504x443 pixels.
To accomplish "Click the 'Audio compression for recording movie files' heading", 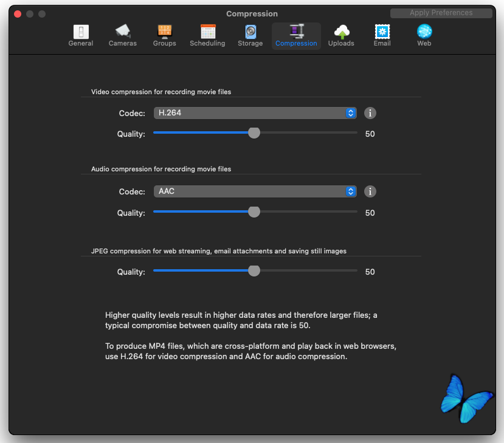I will coord(161,169).
